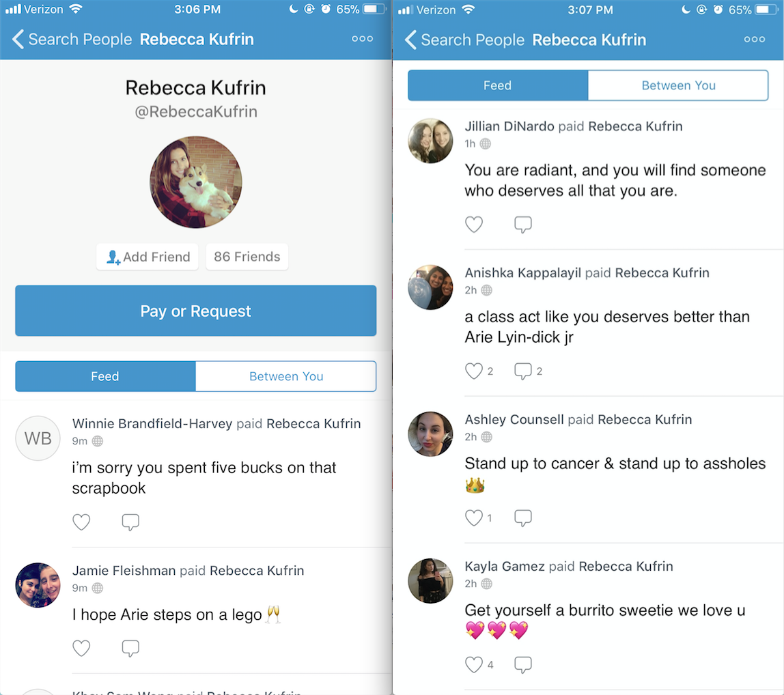Viewport: 784px width, 695px height.
Task: Open the three-dot menu on left screen
Action: (362, 38)
